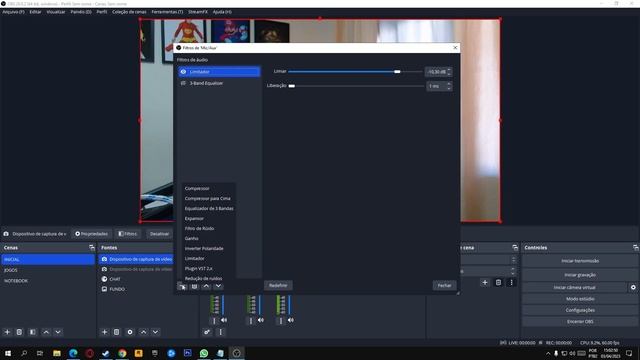Toggle visibility of the 3-Band Equalizer filter
Viewport: 640px width, 360px height.
(183, 83)
